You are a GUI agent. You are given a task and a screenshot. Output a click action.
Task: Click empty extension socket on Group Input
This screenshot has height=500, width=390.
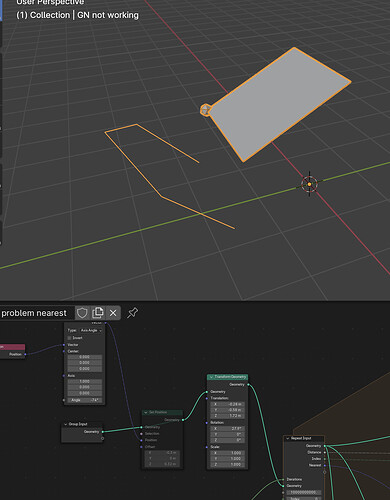pos(102,438)
